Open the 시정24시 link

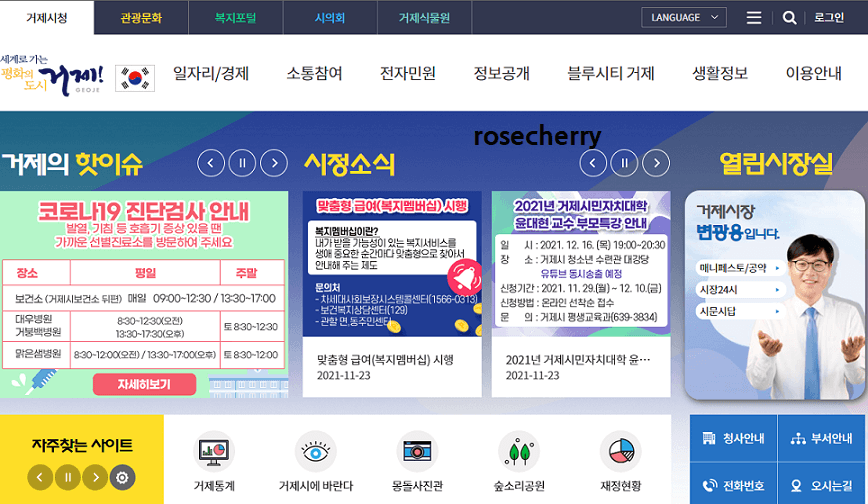740,290
